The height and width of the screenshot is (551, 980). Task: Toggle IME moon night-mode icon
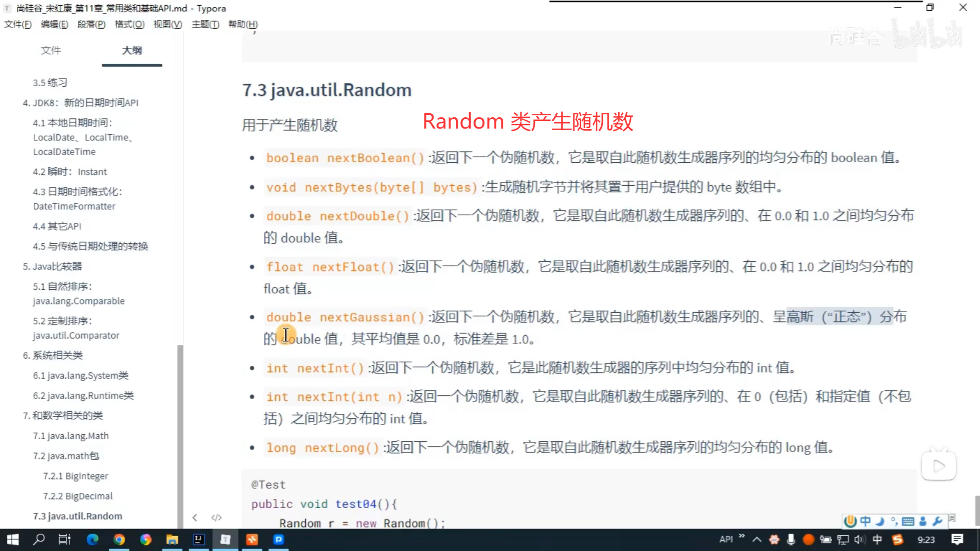(x=880, y=521)
